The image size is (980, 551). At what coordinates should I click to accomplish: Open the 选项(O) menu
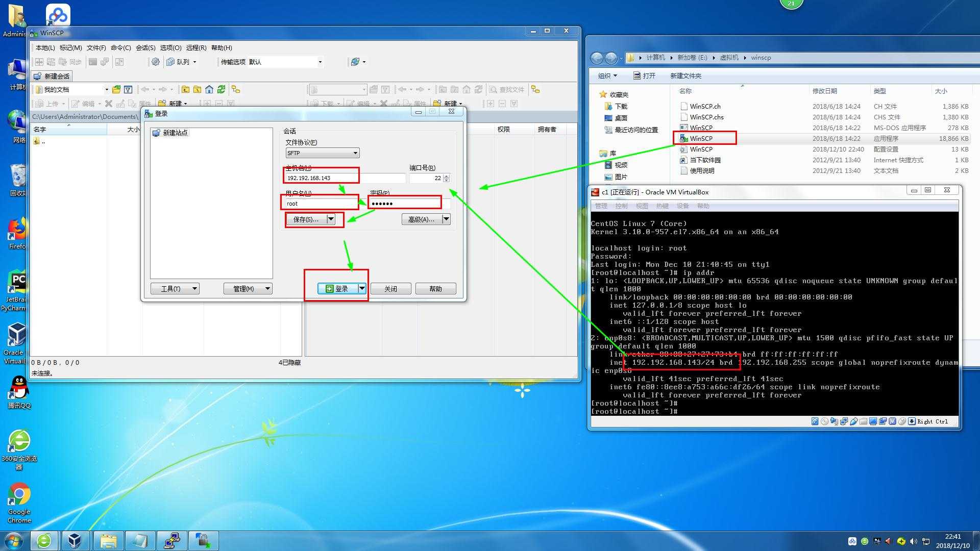click(170, 47)
